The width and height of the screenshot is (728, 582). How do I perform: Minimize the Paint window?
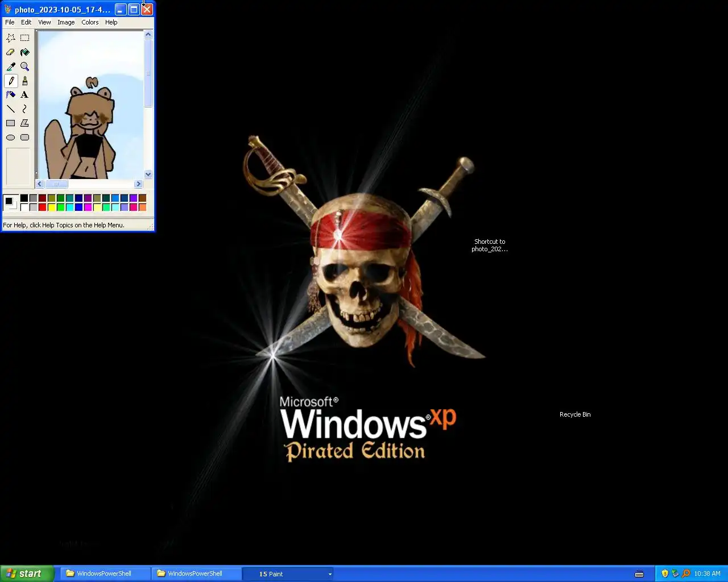(121, 10)
